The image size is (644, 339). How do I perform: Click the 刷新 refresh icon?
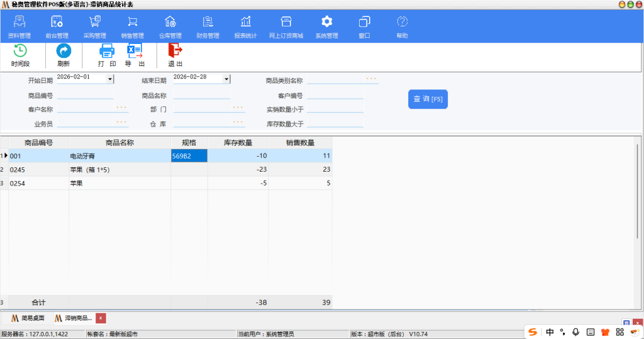click(x=64, y=52)
